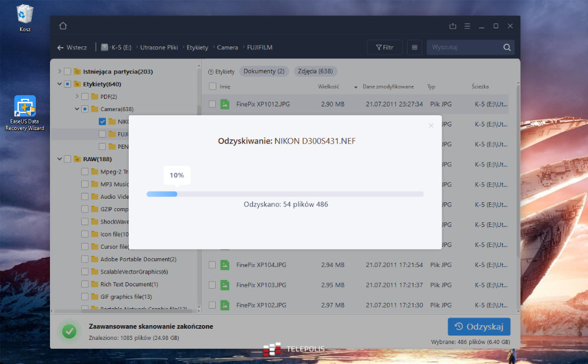Expand the Istniejąca partycja tree node
Screen dimensions: 588x364
point(59,72)
